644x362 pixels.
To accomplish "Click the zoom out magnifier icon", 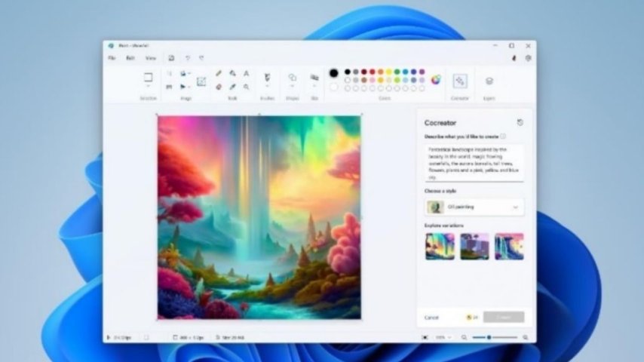I will point(464,337).
